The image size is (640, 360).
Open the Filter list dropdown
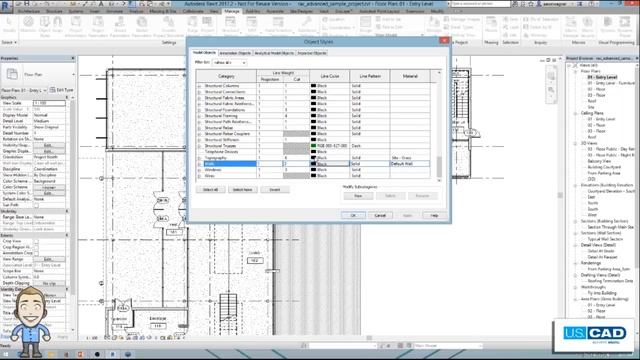point(229,62)
